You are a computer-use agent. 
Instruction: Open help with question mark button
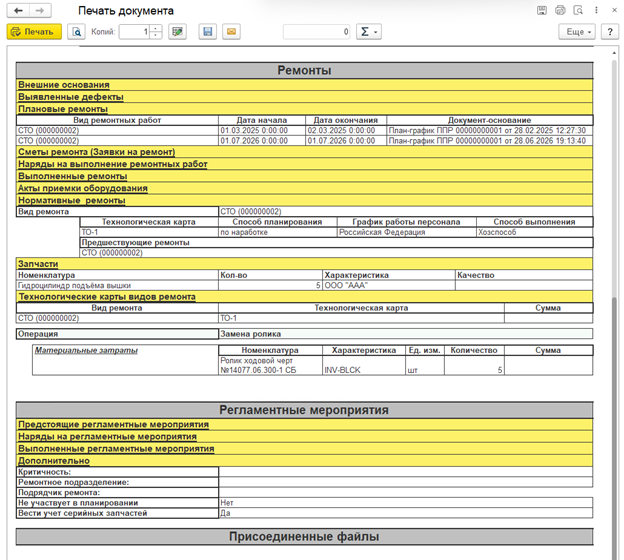point(610,32)
